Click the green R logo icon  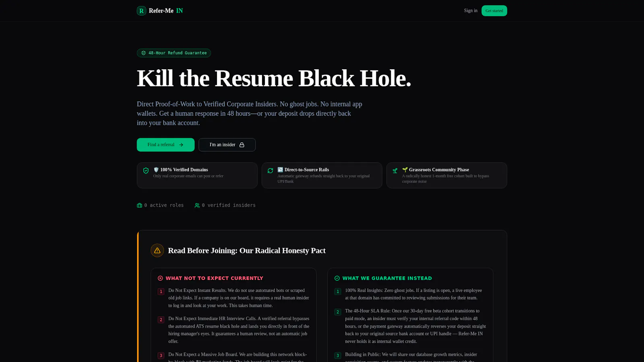click(x=141, y=11)
